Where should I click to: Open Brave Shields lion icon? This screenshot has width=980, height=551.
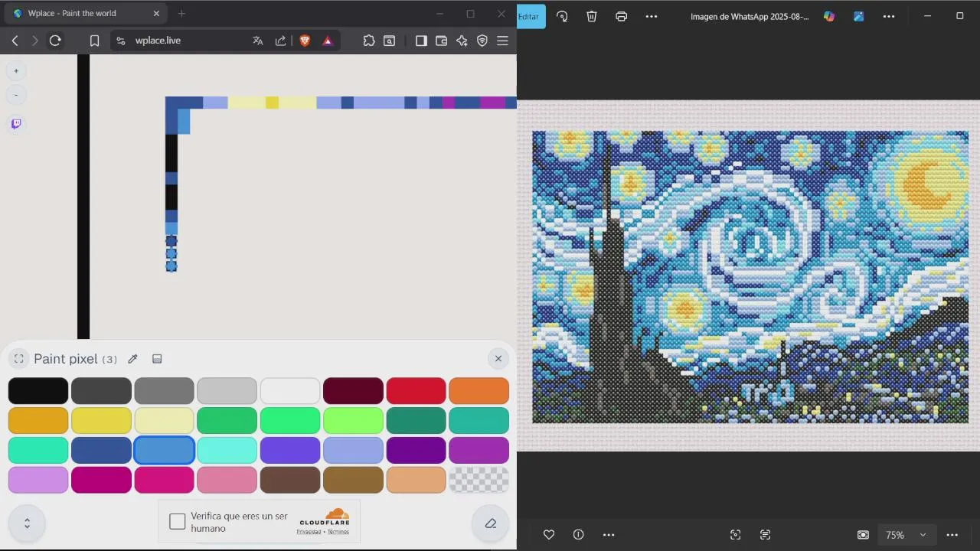point(305,41)
